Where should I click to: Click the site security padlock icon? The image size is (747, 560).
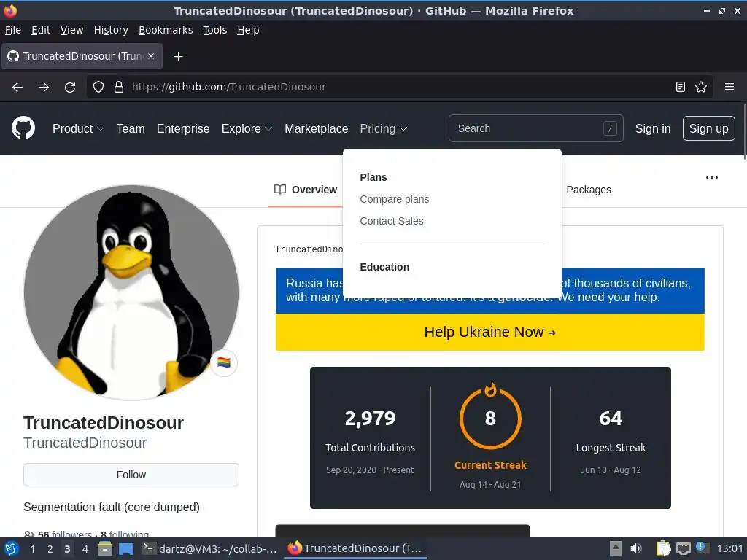(x=119, y=87)
